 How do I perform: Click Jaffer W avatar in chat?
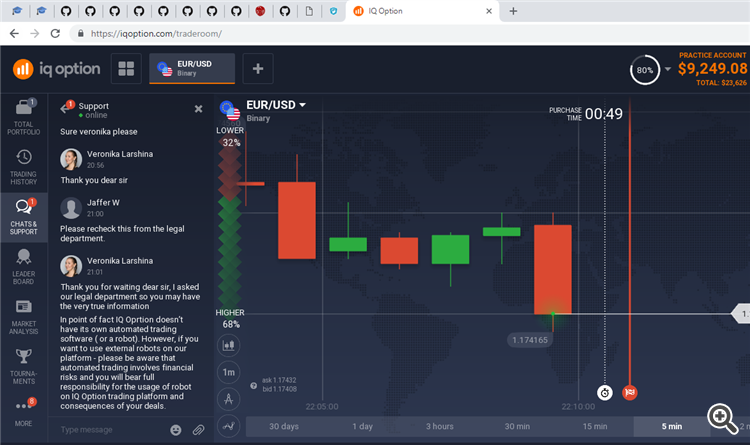(x=71, y=208)
